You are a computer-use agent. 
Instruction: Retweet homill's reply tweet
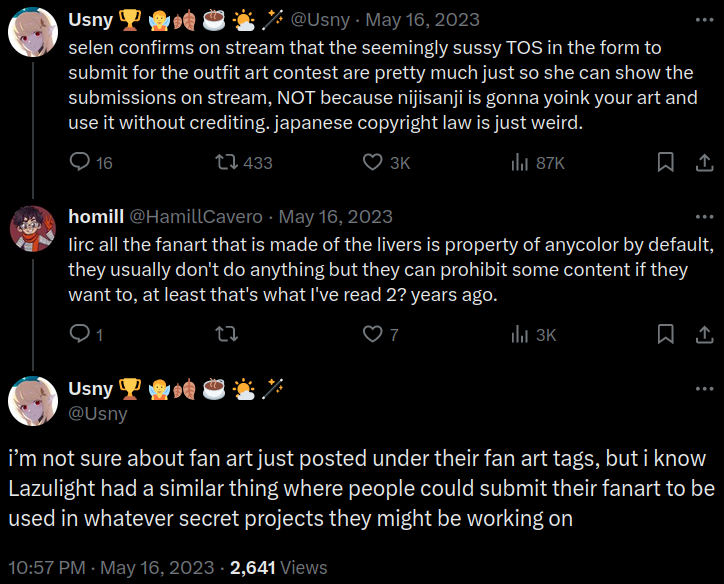click(227, 334)
